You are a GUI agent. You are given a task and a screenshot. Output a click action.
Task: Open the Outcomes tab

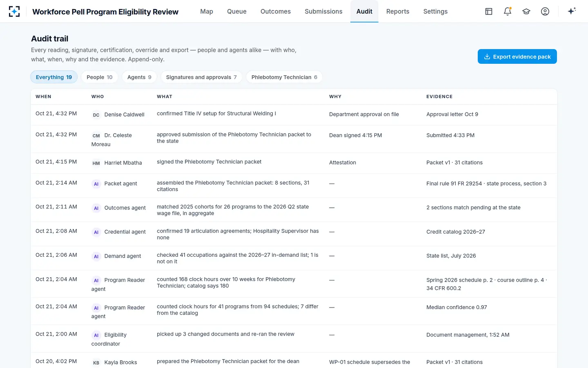point(276,11)
